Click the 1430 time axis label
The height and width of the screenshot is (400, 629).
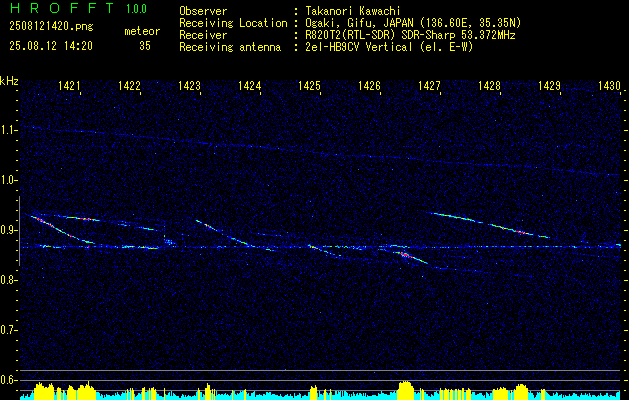[x=609, y=85]
